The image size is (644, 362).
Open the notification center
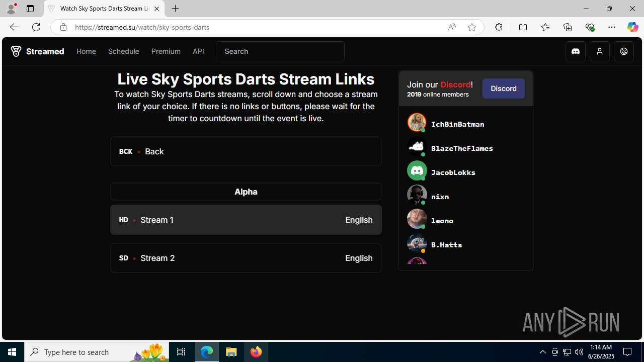pyautogui.click(x=628, y=352)
